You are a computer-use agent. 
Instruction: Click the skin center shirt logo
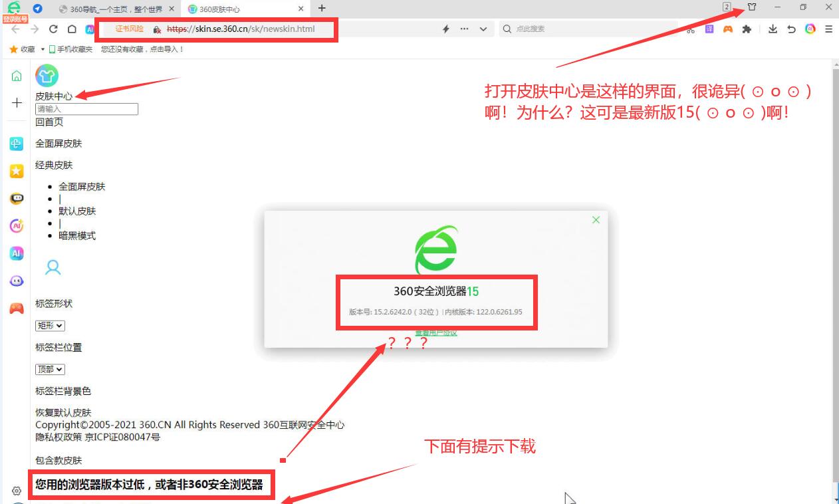pyautogui.click(x=47, y=76)
